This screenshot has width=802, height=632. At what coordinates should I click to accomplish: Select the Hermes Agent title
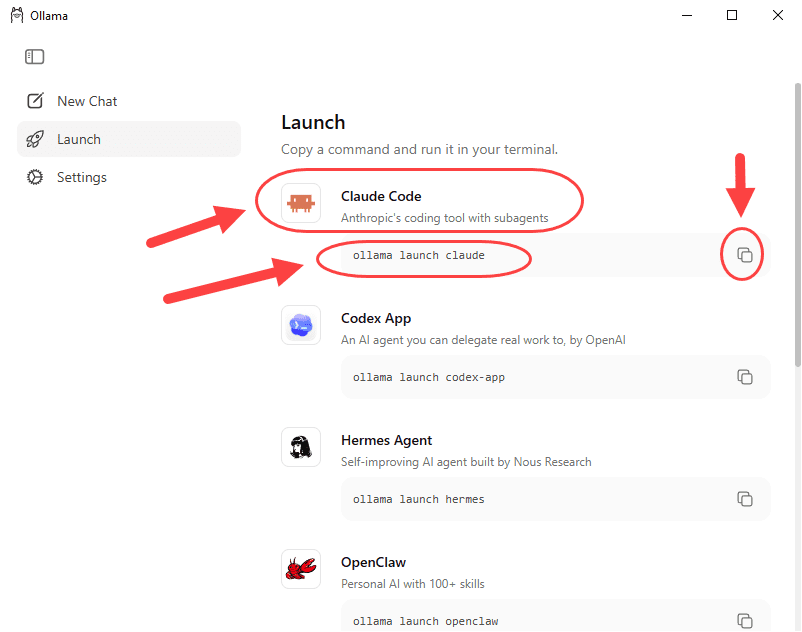point(386,440)
